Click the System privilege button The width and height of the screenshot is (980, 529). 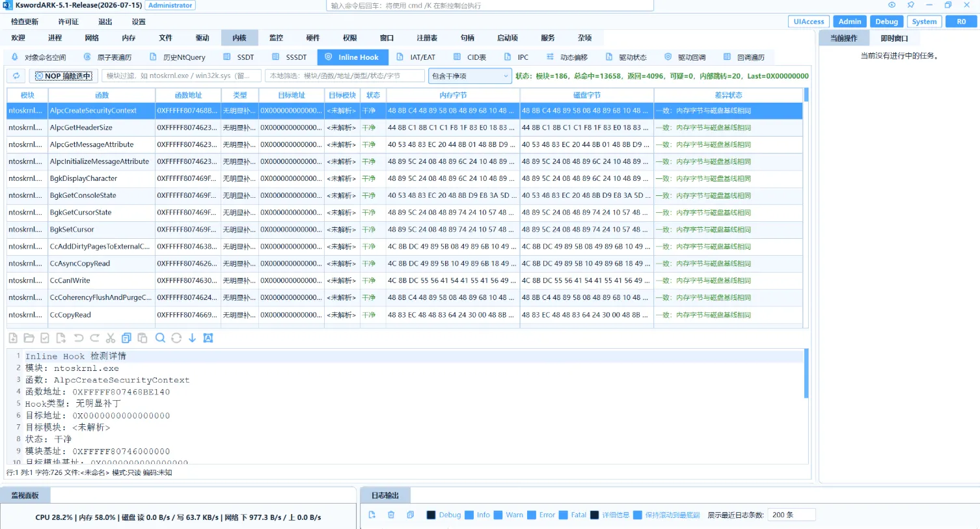[924, 21]
